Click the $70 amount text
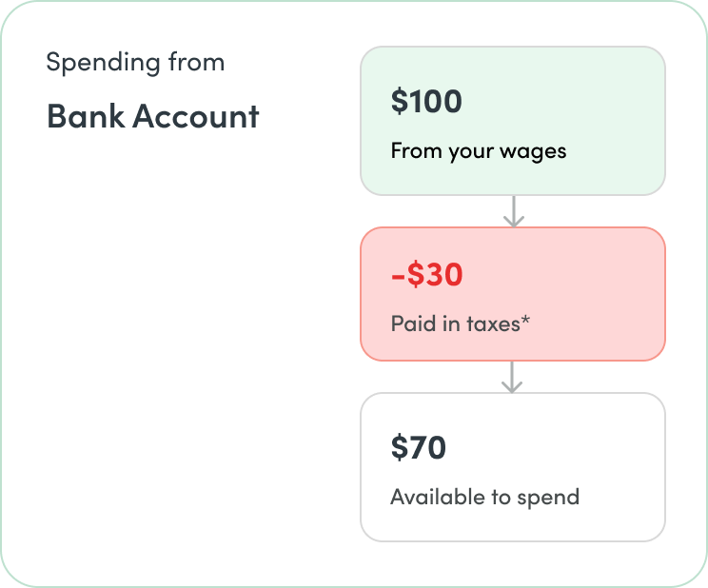Screen dimensions: 708x588 tap(418, 447)
